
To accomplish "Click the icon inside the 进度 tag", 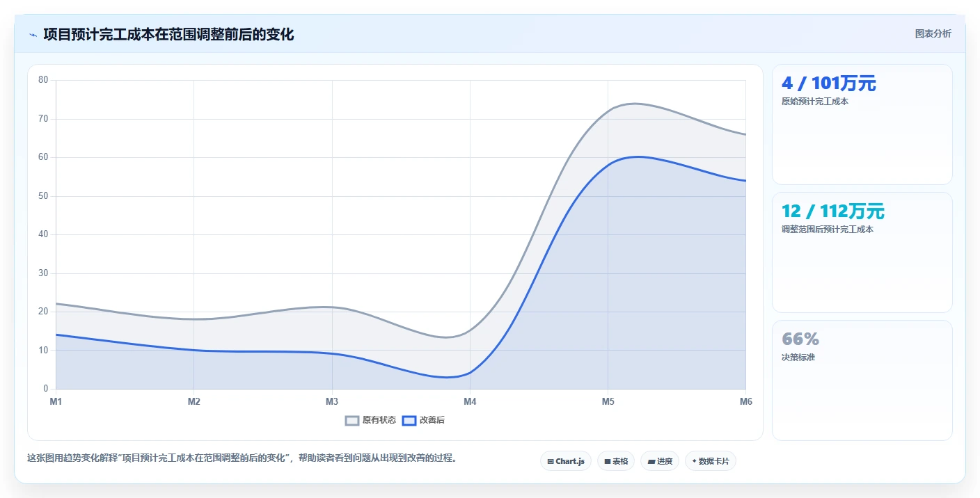I will tap(651, 461).
